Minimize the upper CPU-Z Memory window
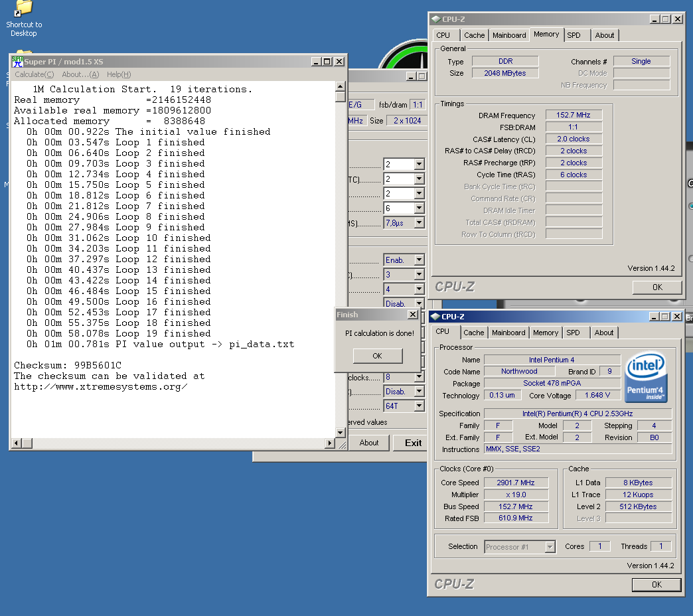 (654, 19)
